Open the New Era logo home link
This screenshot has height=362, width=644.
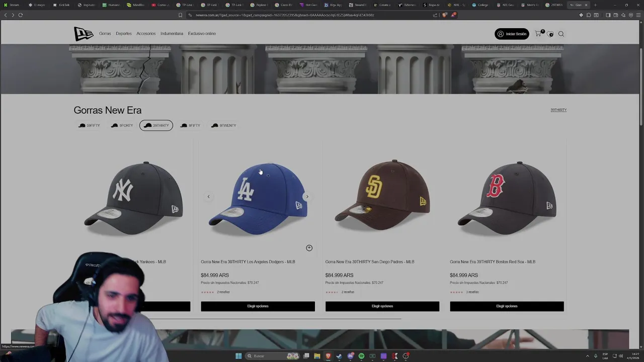[84, 34]
